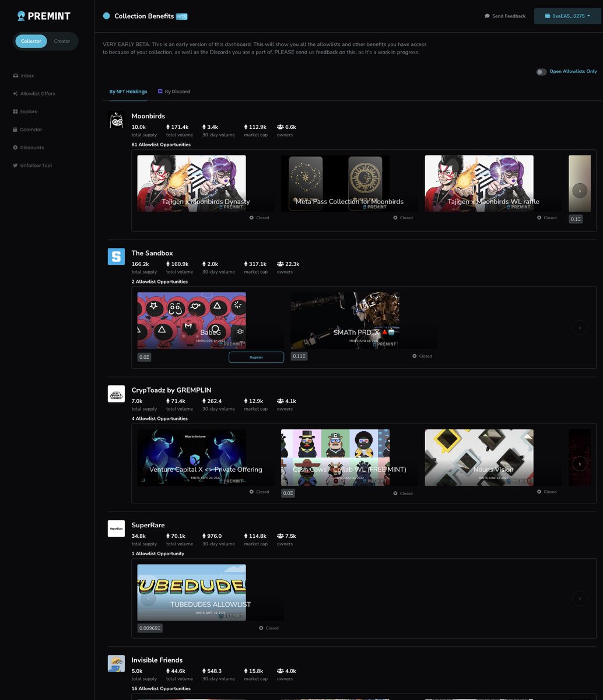Click '81 Allowlist Opportunities' label
This screenshot has height=700, width=603.
coord(161,145)
